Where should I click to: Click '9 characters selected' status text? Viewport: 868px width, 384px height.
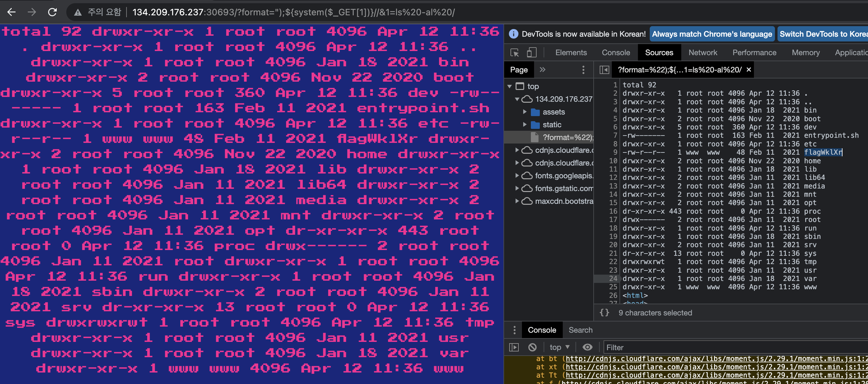655,313
